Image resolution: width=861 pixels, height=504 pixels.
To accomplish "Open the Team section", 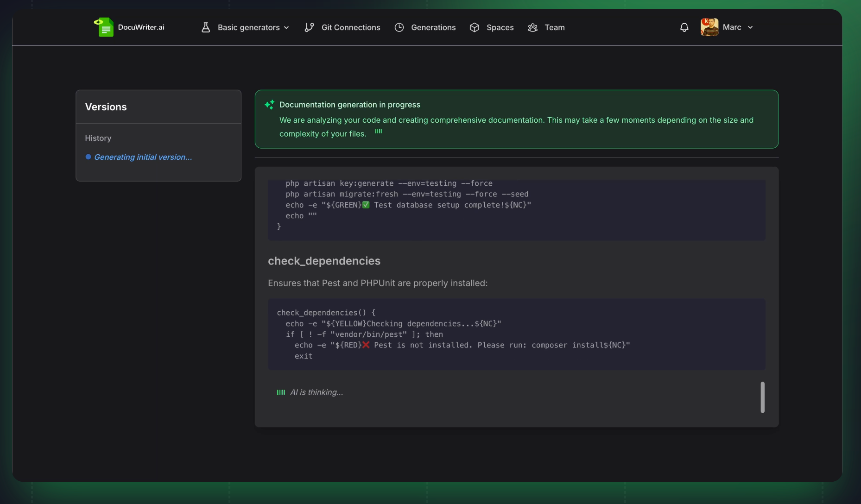I will pyautogui.click(x=555, y=27).
